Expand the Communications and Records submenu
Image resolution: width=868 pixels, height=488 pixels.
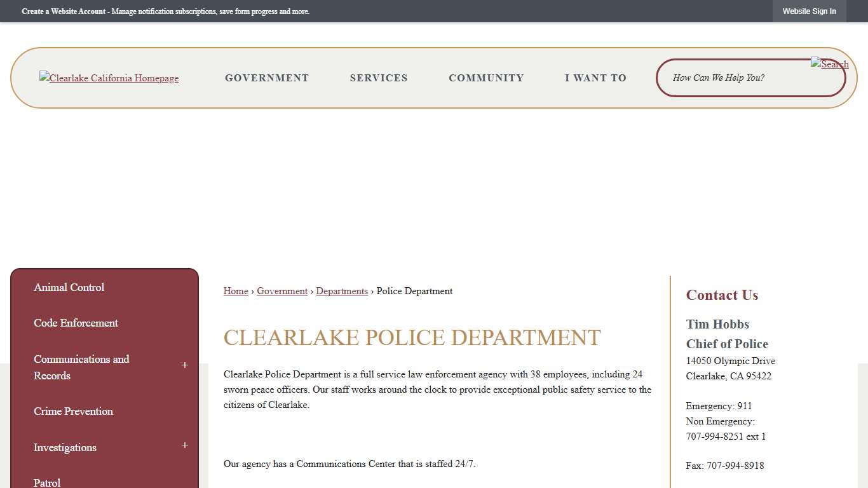(x=184, y=365)
